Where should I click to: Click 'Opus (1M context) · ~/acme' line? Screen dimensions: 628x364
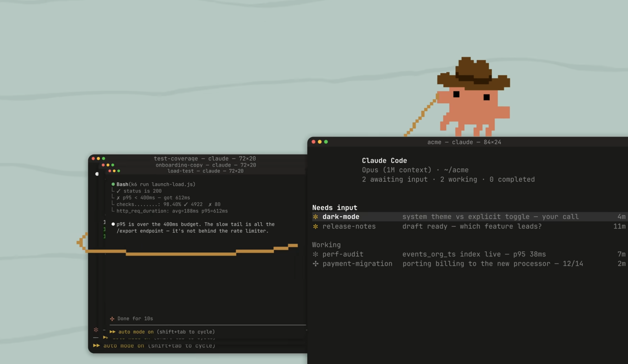pos(415,170)
